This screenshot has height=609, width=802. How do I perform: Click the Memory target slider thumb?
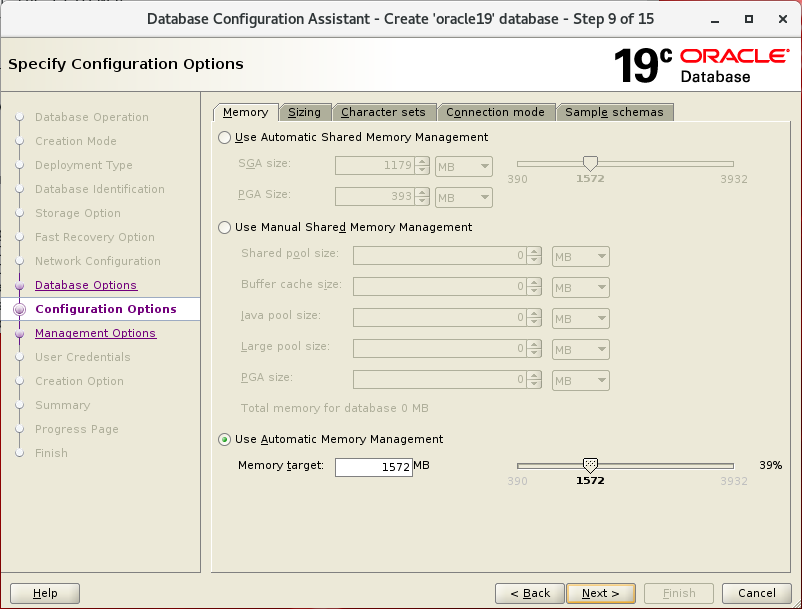click(590, 465)
